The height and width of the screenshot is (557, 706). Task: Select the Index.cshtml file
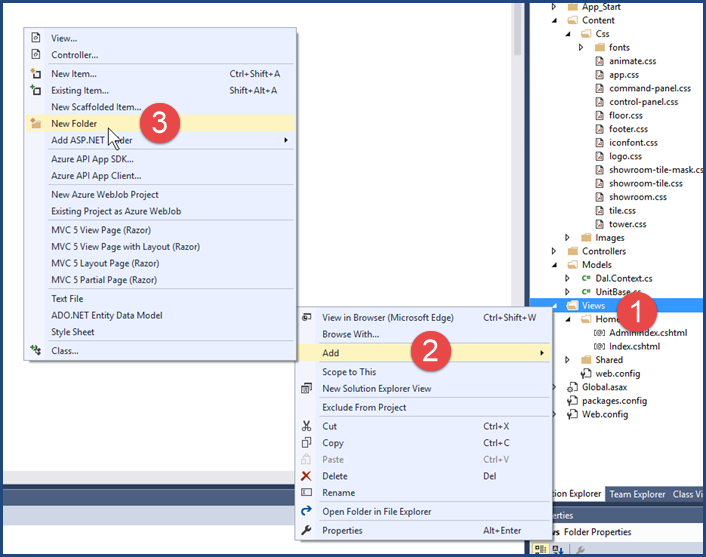coord(632,346)
